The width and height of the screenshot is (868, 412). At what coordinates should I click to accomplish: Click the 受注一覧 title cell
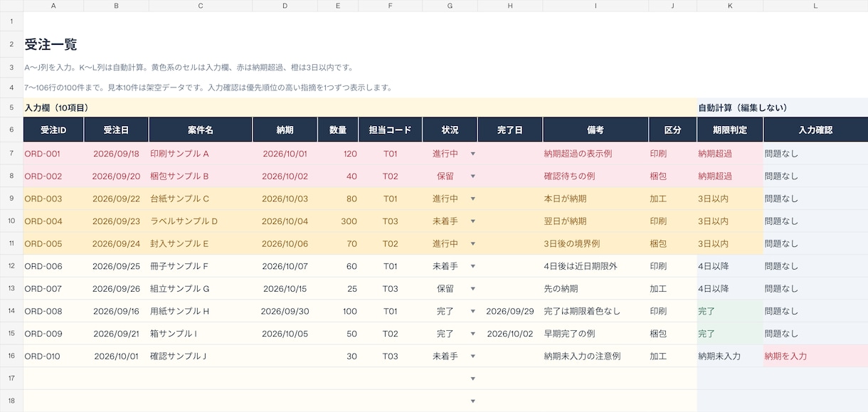click(x=51, y=44)
